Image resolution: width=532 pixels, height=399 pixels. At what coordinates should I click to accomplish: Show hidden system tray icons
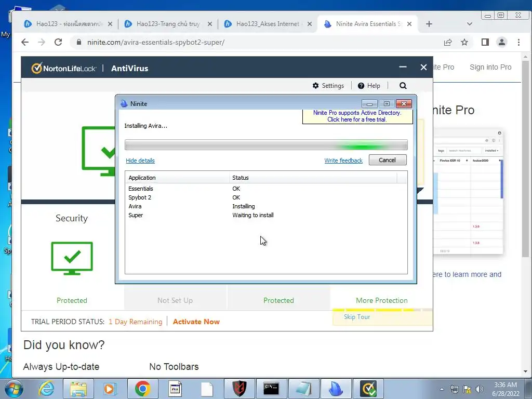pos(442,389)
